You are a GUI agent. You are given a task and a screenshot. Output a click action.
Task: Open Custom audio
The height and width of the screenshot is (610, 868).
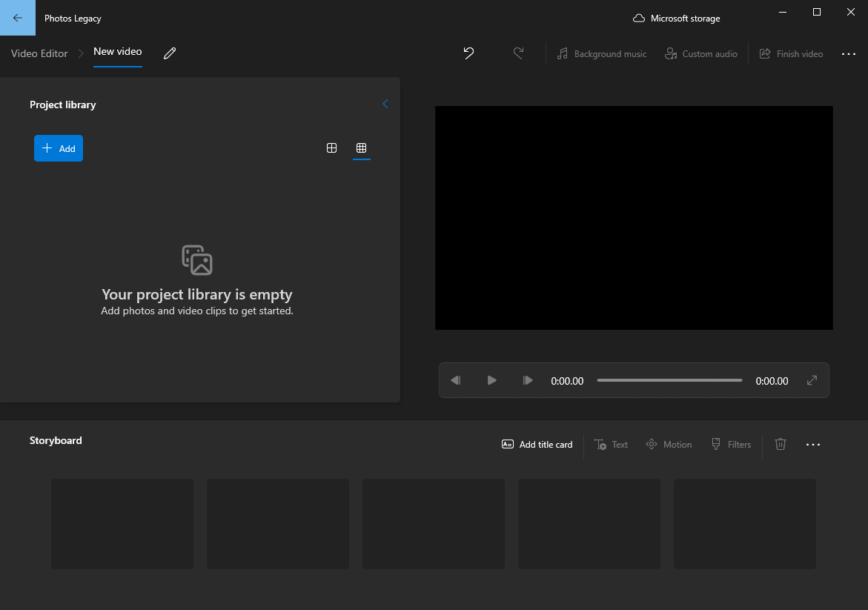click(x=700, y=53)
